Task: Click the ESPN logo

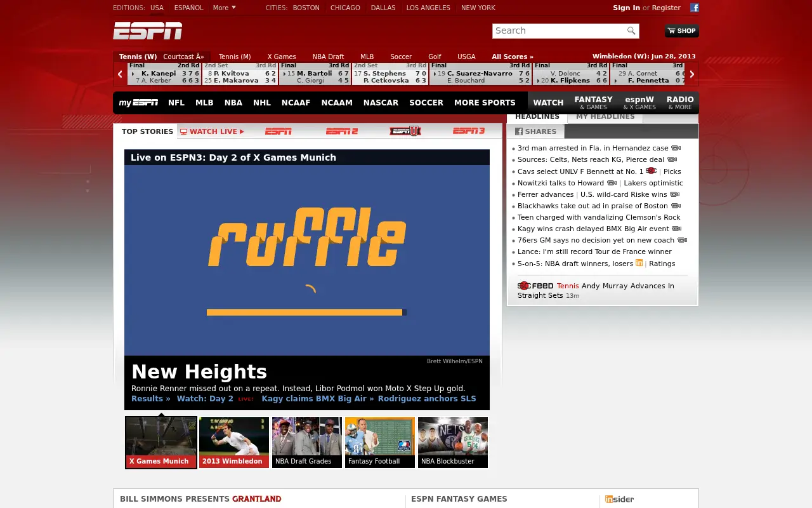Action: click(148, 30)
